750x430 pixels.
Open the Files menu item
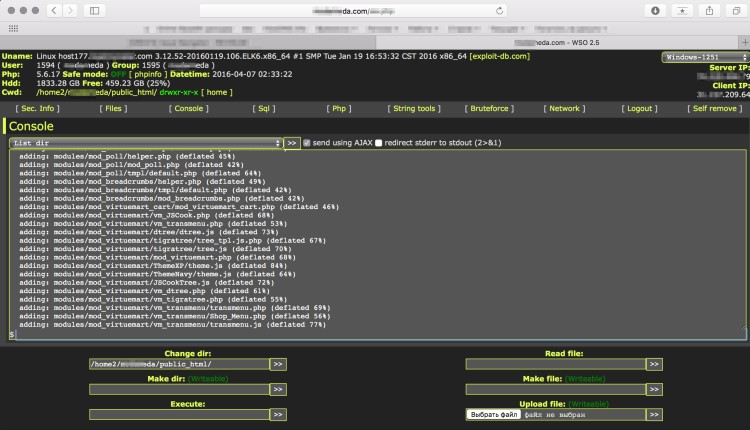115,108
